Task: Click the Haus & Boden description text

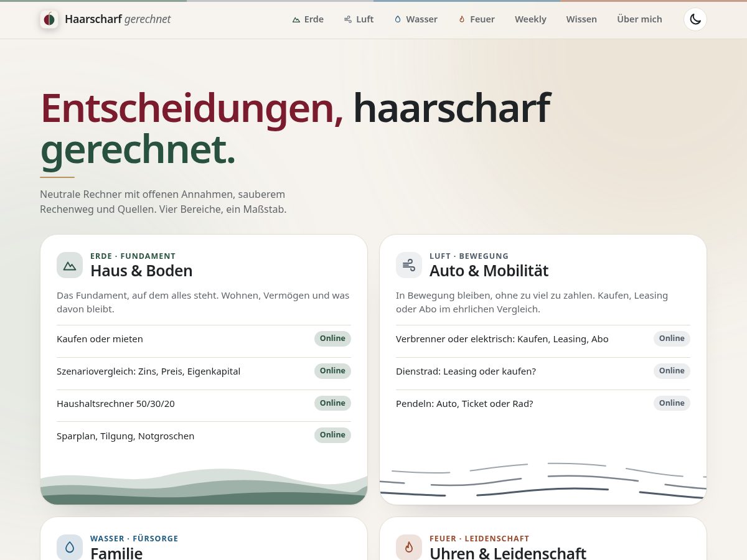Action: [203, 302]
